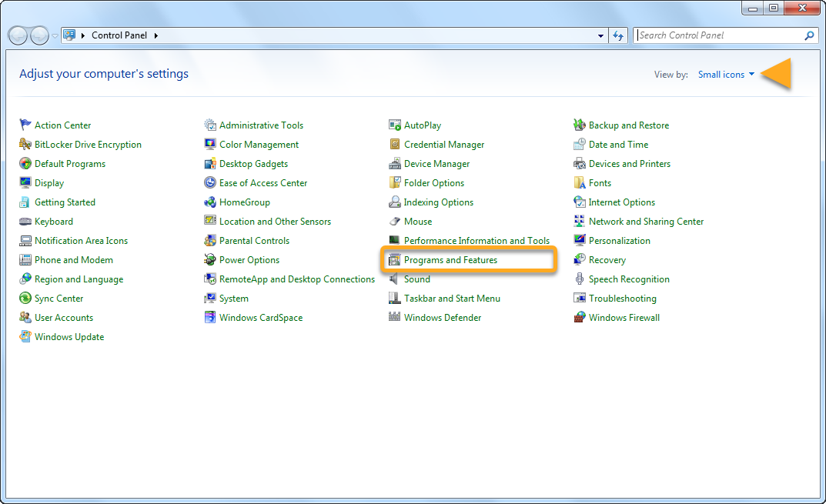
Task: Click the Power Options icon
Action: click(210, 260)
